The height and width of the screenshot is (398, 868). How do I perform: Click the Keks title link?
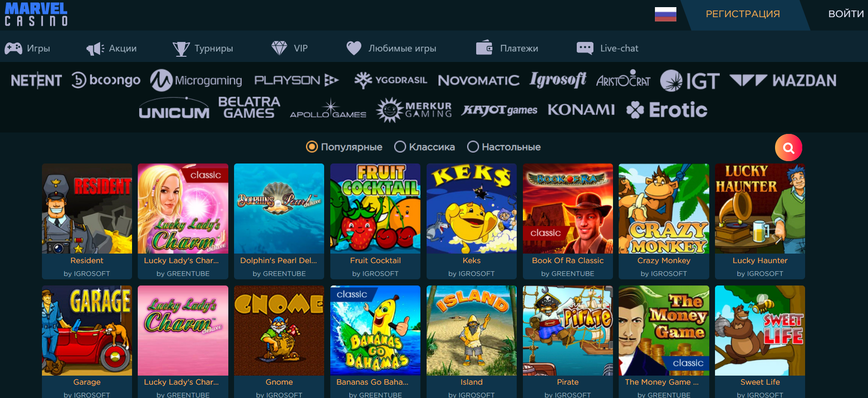pos(471,260)
